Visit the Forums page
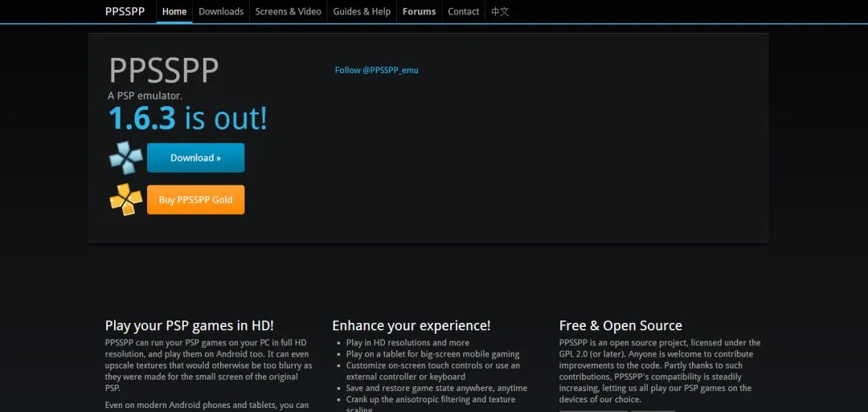 point(419,11)
